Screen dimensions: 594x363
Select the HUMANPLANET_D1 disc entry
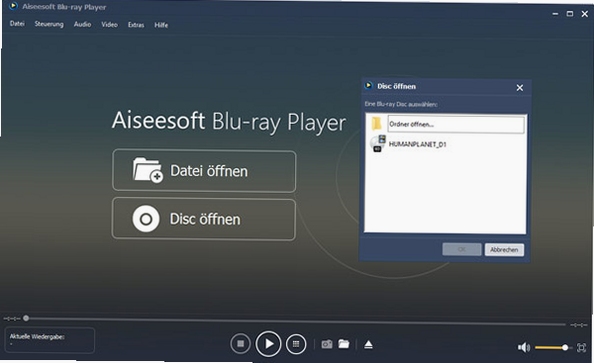click(x=417, y=144)
